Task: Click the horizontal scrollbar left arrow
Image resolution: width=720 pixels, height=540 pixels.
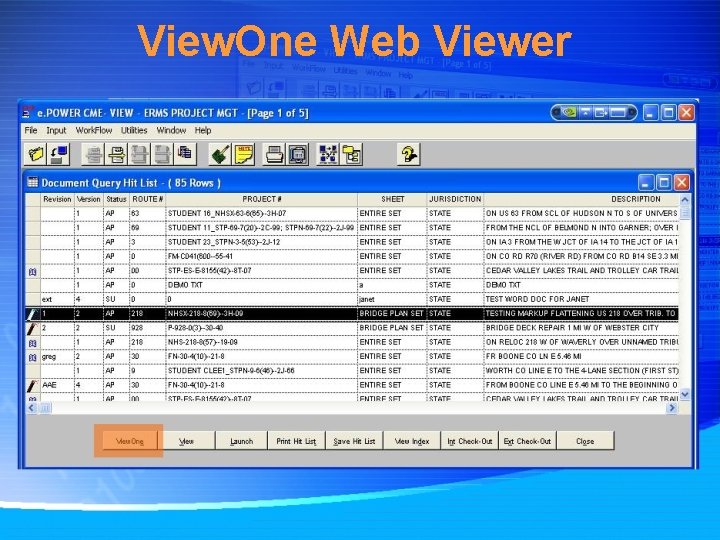Action: tap(32, 408)
